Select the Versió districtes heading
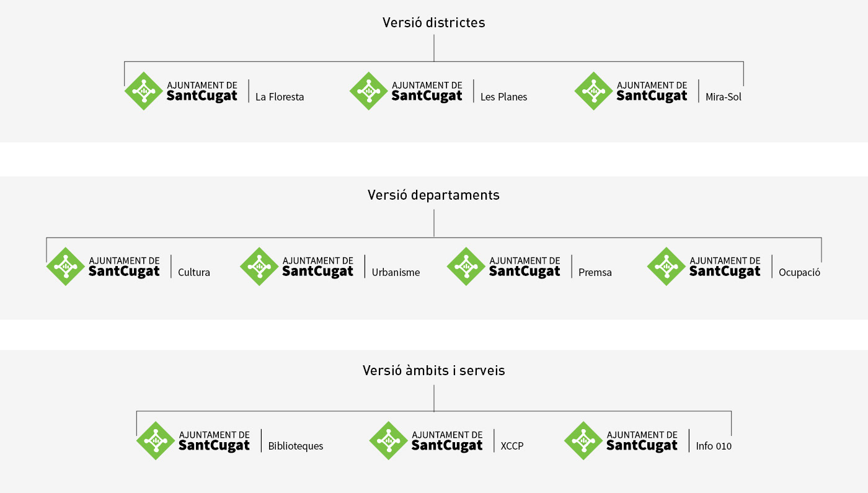Screen dimensions: 868x493 click(x=434, y=23)
